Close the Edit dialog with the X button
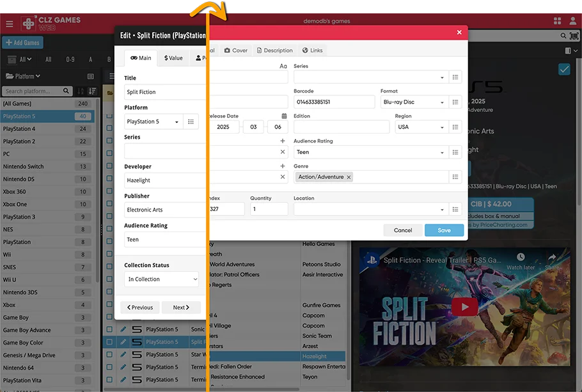582x392 pixels. (459, 33)
